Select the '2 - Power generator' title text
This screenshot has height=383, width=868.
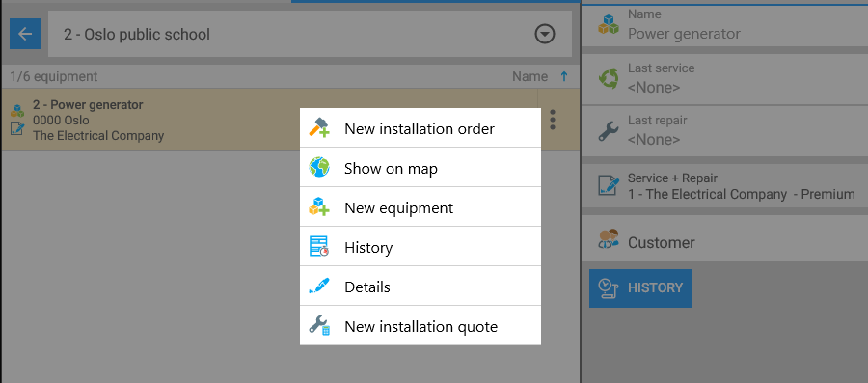pos(88,104)
